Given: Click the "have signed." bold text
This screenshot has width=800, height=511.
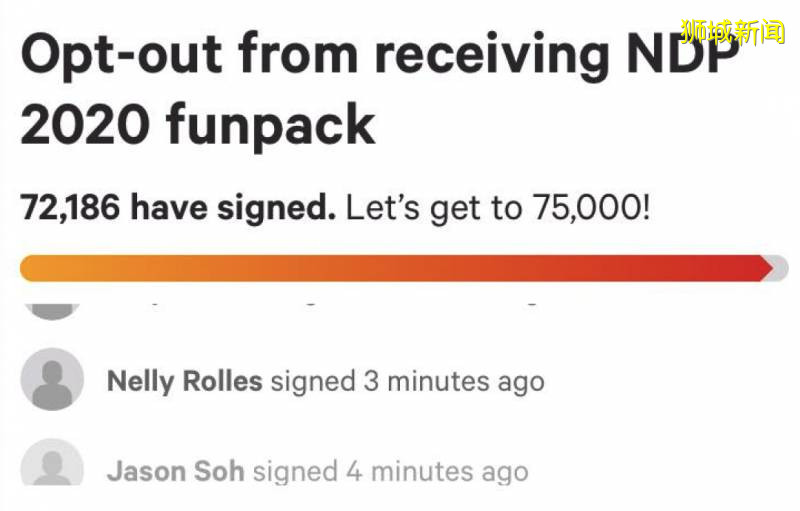Looking at the screenshot, I should tap(233, 209).
